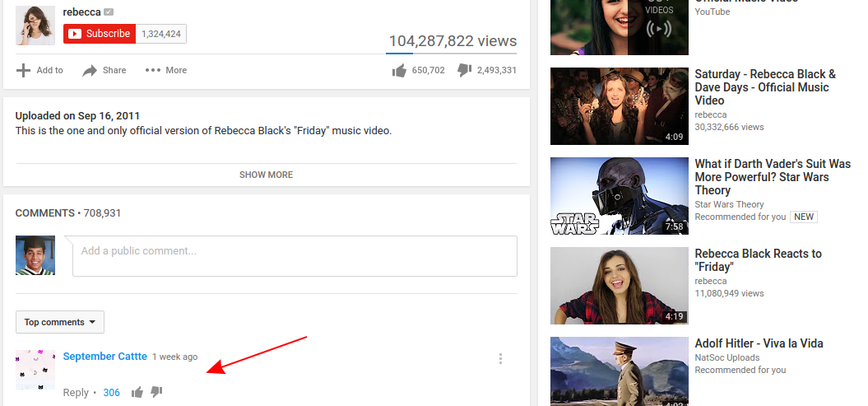The height and width of the screenshot is (406, 868).
Task: Click the YouTube channel name under playlist
Action: [x=713, y=12]
